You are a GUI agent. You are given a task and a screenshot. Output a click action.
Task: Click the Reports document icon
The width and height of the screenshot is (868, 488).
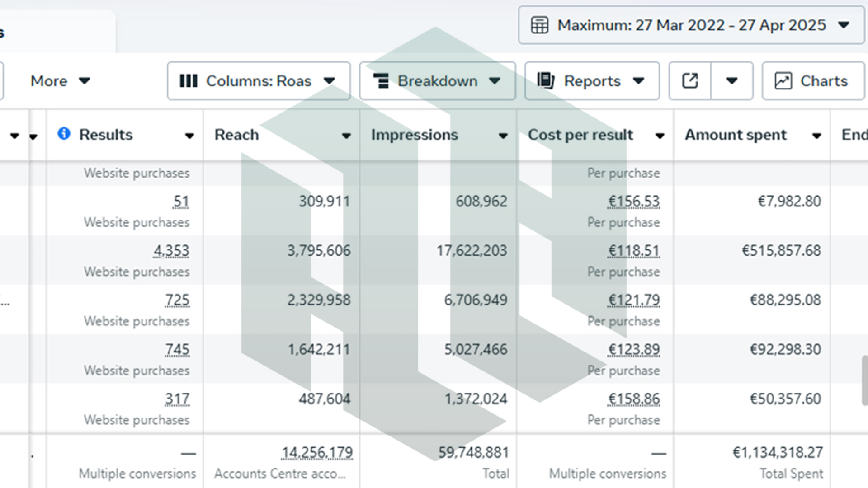click(x=546, y=80)
